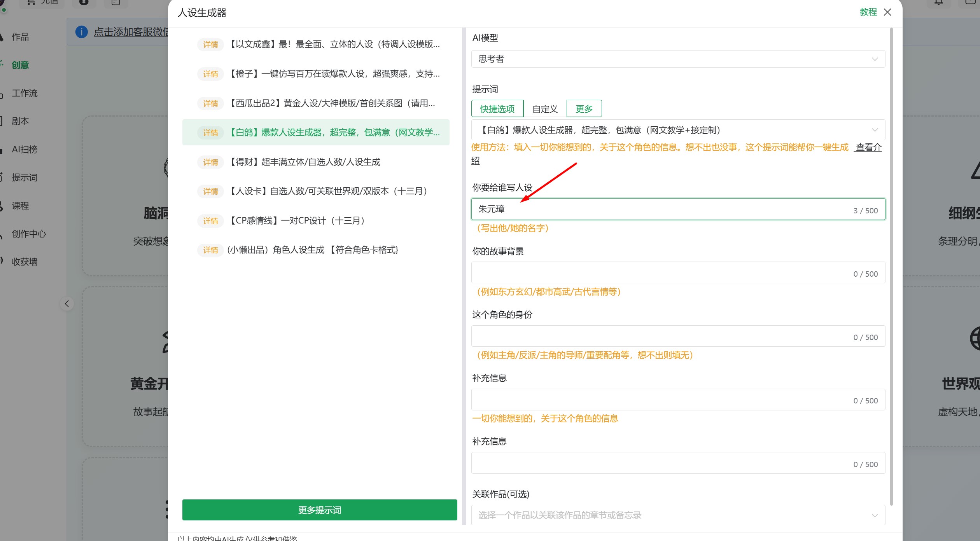Open the 教程 tutorial link
980x541 pixels.
[x=868, y=12]
